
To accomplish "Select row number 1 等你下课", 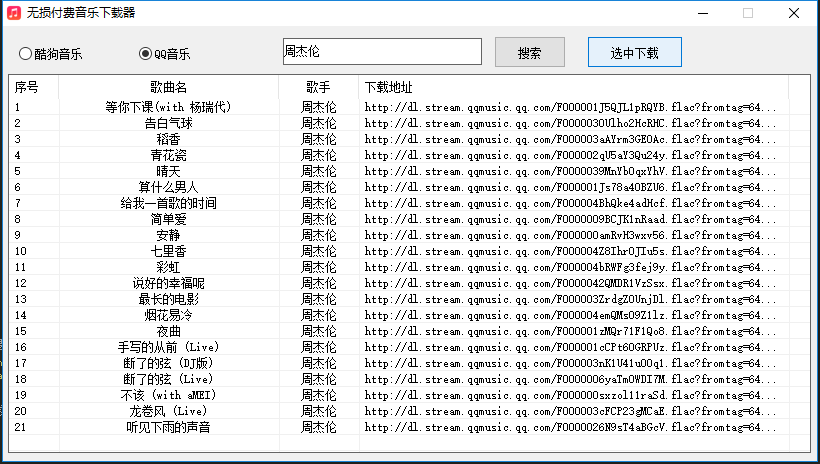I will [x=168, y=107].
